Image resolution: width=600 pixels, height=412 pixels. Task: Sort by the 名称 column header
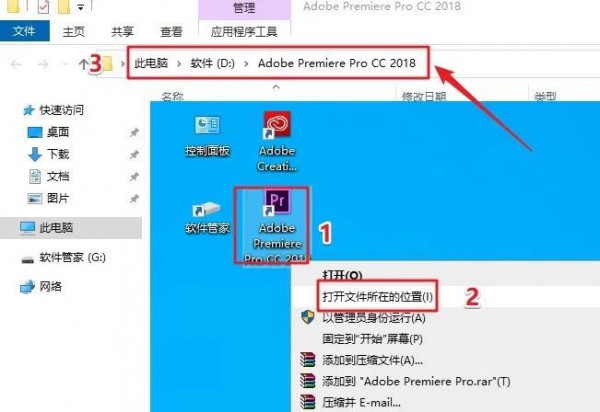coord(173,96)
